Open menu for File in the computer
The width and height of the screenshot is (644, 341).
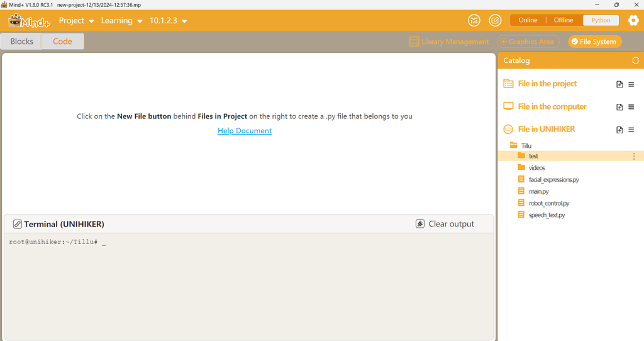(x=631, y=107)
